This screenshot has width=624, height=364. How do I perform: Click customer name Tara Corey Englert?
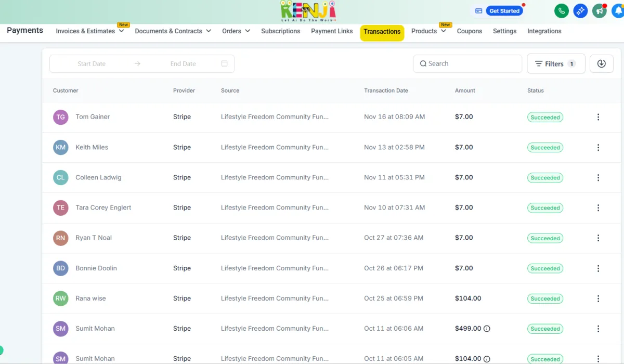(103, 207)
